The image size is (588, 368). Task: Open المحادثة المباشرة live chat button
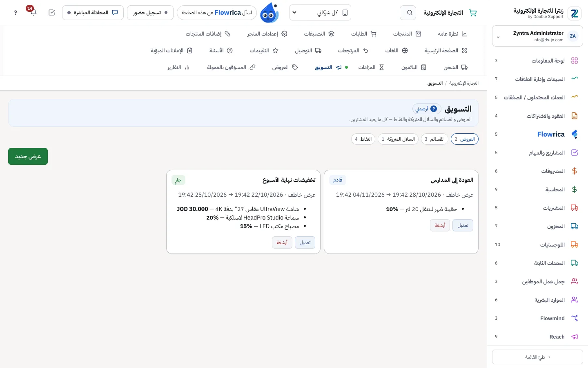coord(93,13)
